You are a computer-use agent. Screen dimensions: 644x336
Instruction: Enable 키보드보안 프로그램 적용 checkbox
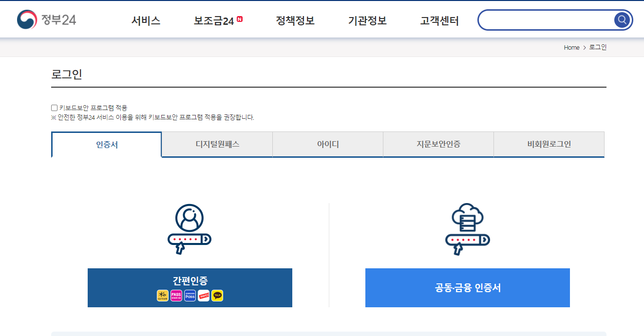54,108
